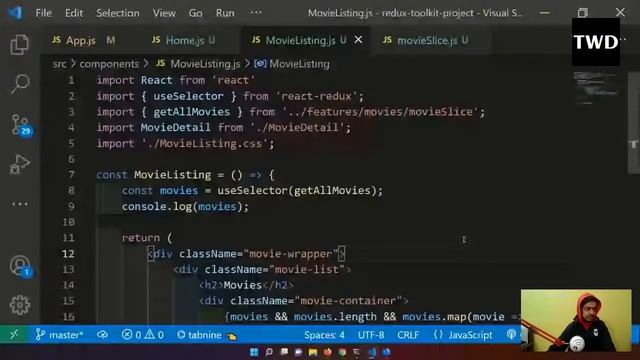Show additional views ellipsis in activity bar
Image resolution: width=640 pixels, height=360 pixels.
point(20,204)
